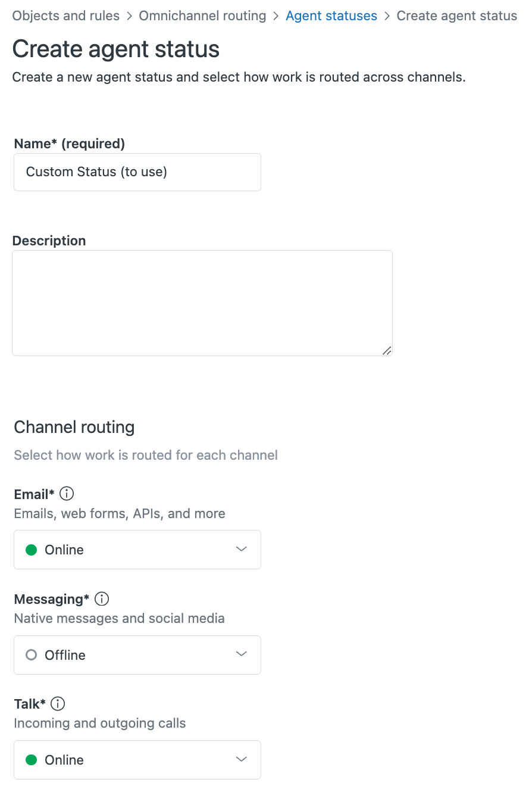Click inside the Description text area
This screenshot has height=792, width=532.
click(x=202, y=303)
